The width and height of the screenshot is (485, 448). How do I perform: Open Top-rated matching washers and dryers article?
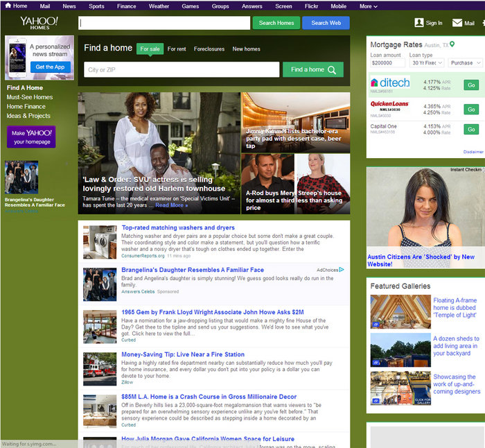pos(178,227)
